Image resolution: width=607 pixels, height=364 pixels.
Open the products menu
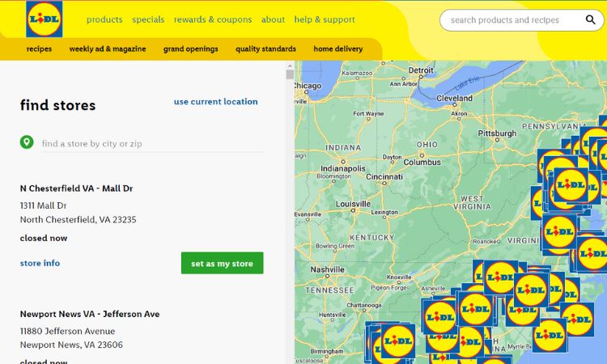[104, 19]
